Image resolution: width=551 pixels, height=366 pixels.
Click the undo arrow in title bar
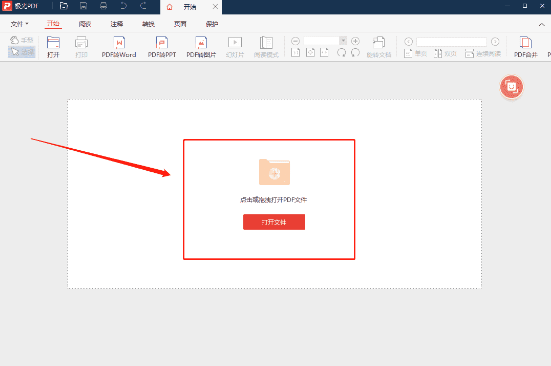tap(124, 6)
